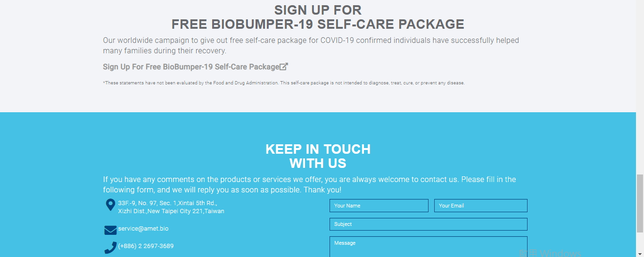Click the Keep In Touch With Us heading
The height and width of the screenshot is (257, 644).
tap(318, 156)
